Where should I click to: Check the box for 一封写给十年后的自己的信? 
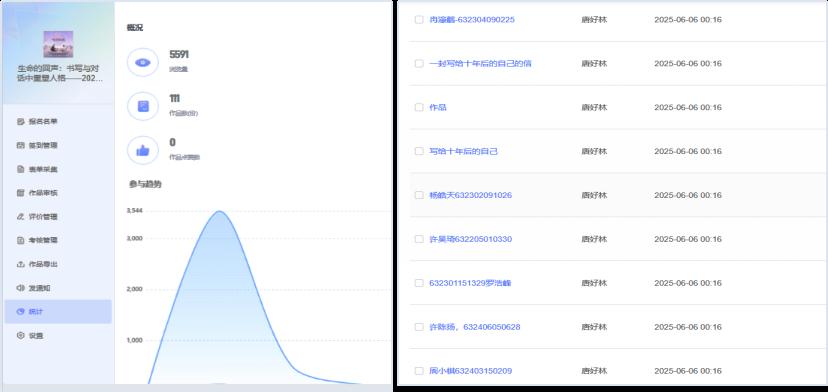click(x=419, y=63)
